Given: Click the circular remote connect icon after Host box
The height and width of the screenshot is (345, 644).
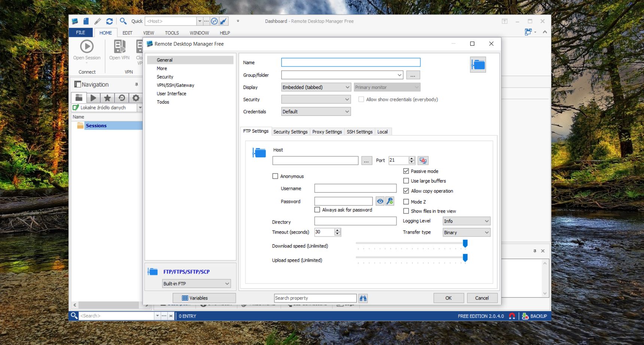Looking at the screenshot, I should (x=214, y=21).
